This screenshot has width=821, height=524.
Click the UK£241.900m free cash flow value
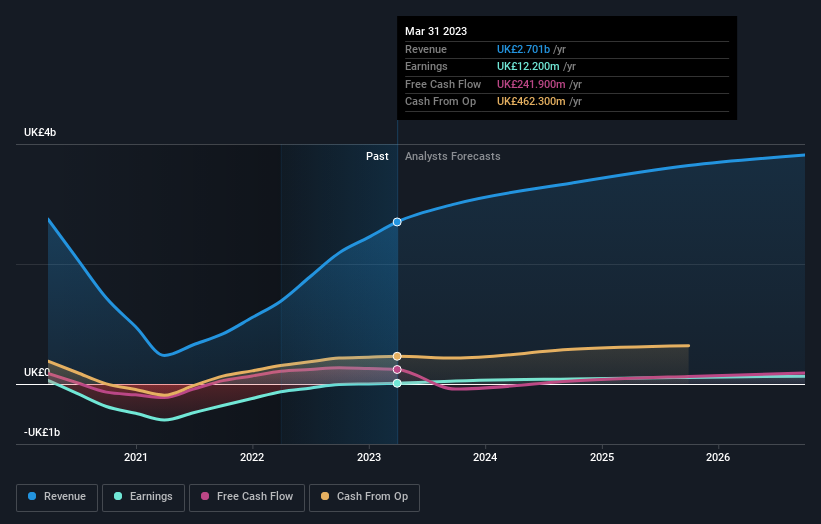pyautogui.click(x=531, y=84)
